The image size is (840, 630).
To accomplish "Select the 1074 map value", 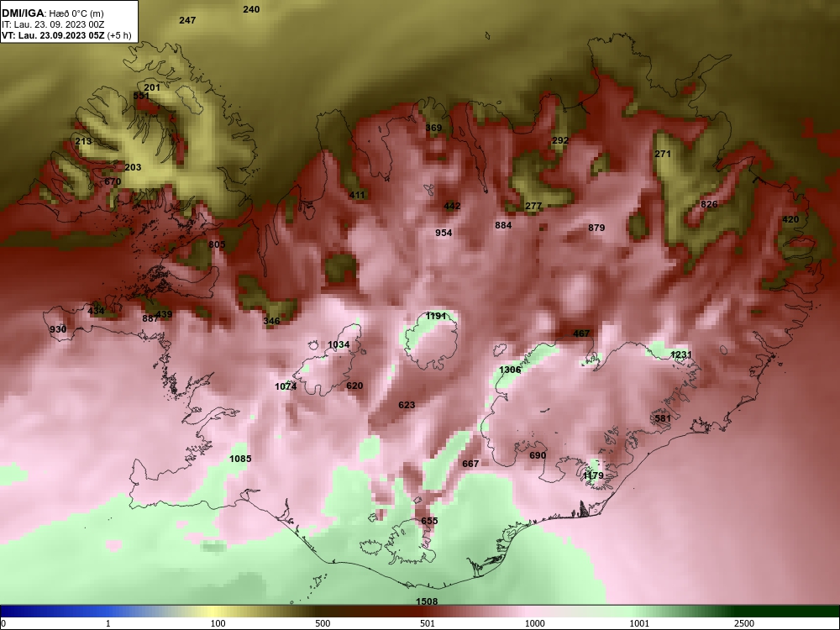I will [x=286, y=386].
